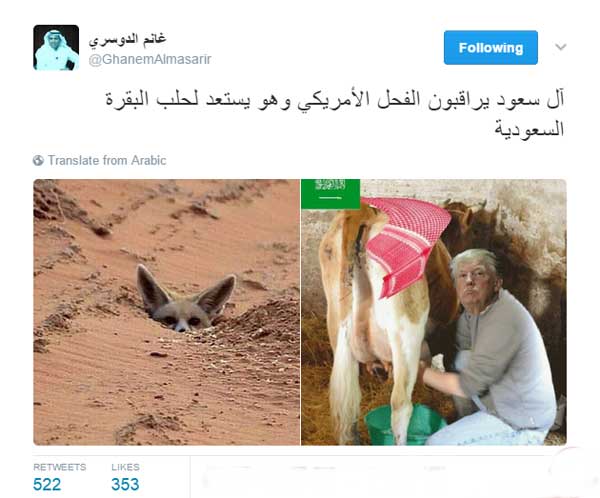
Task: Open the cow milking photo
Action: click(x=434, y=312)
